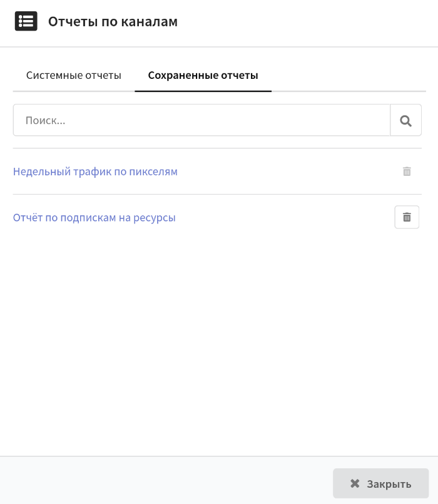The height and width of the screenshot is (504, 438).
Task: Select the Сохраненные отчеты tab
Action: 203,75
